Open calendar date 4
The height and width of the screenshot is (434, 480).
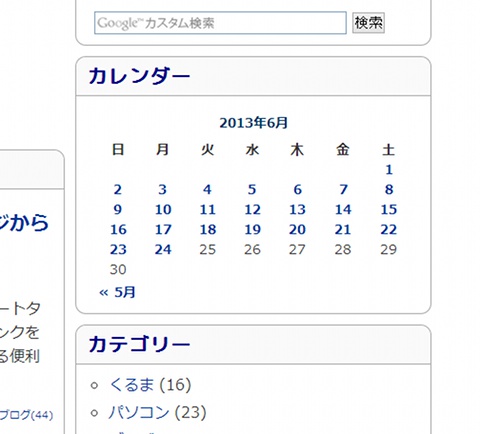[207, 190]
